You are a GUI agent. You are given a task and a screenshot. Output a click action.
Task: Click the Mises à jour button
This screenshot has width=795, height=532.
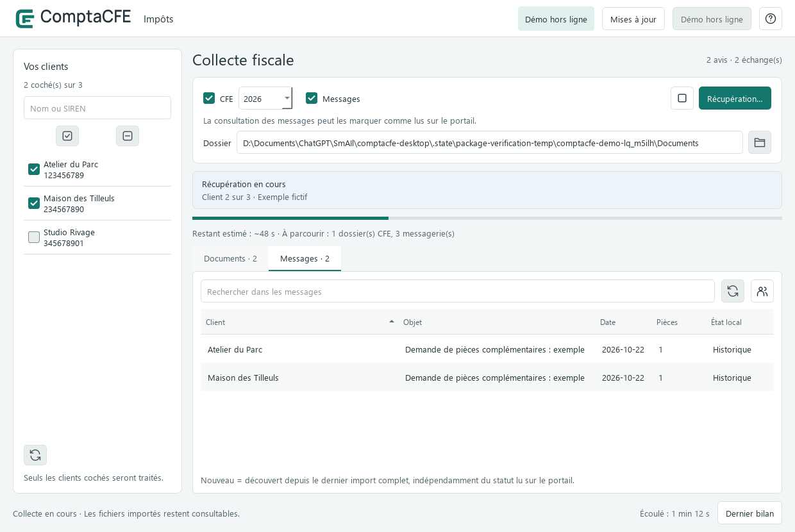pyautogui.click(x=633, y=19)
